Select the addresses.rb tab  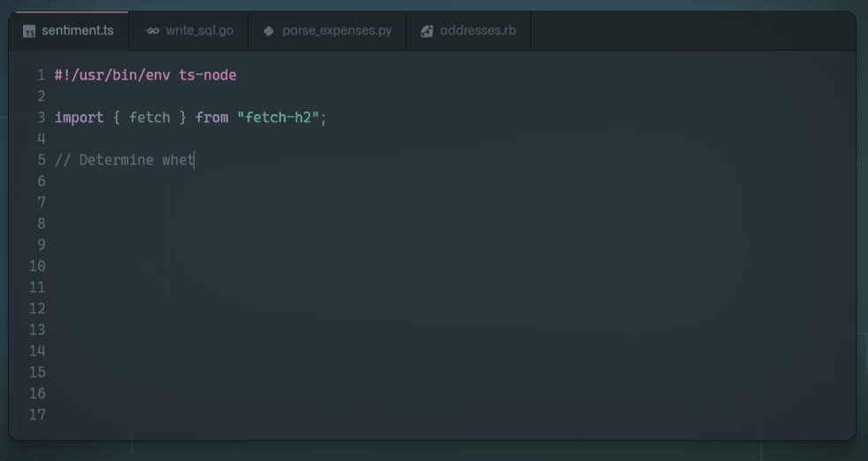pyautogui.click(x=477, y=31)
